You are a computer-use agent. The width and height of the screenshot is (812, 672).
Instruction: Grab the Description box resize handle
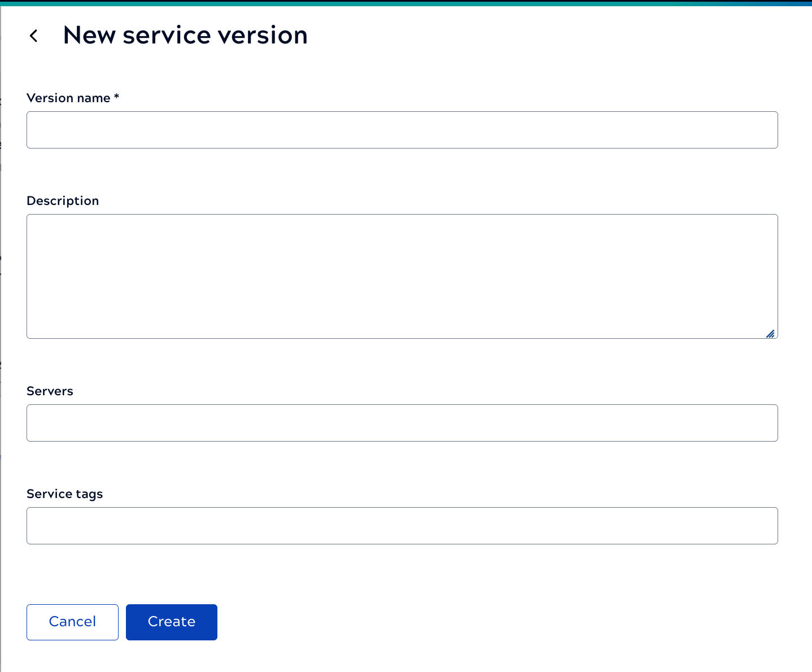(x=770, y=334)
